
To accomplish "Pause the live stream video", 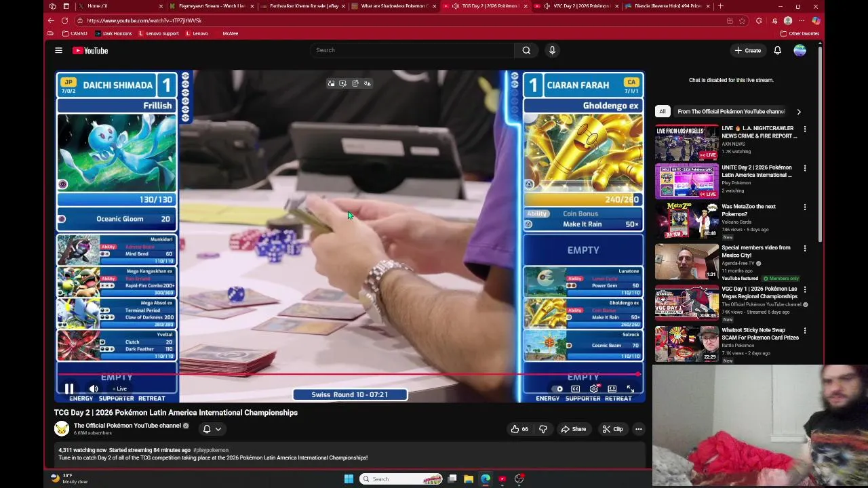I will point(69,389).
